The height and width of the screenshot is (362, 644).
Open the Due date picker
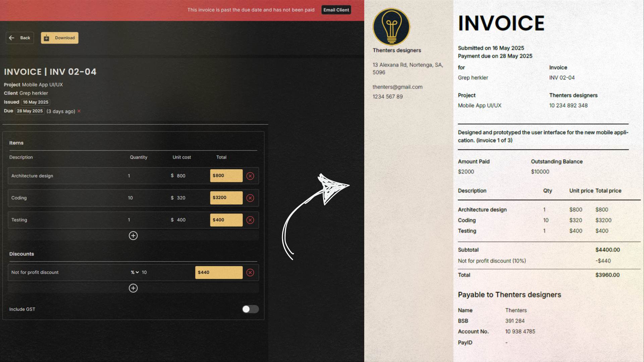pyautogui.click(x=30, y=111)
